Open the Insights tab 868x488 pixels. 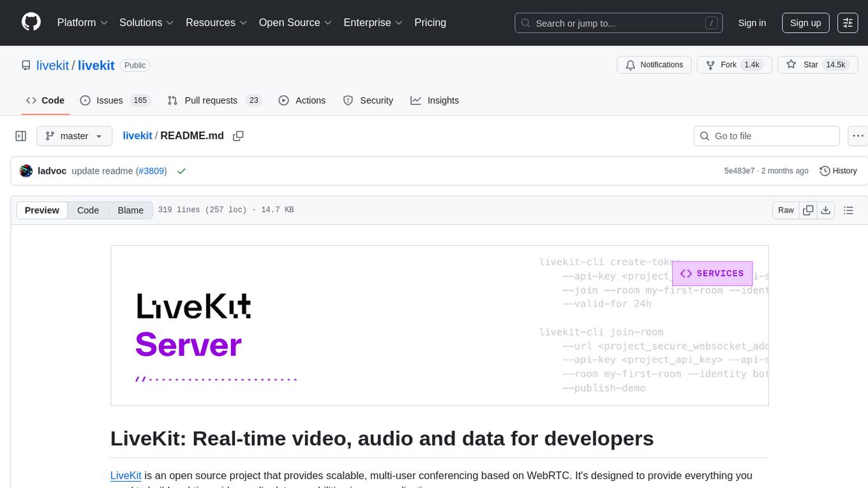pyautogui.click(x=435, y=100)
